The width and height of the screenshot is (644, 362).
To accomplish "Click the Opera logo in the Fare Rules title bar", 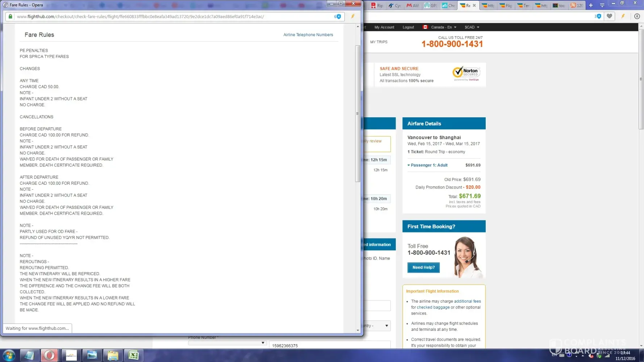I will coord(5,5).
